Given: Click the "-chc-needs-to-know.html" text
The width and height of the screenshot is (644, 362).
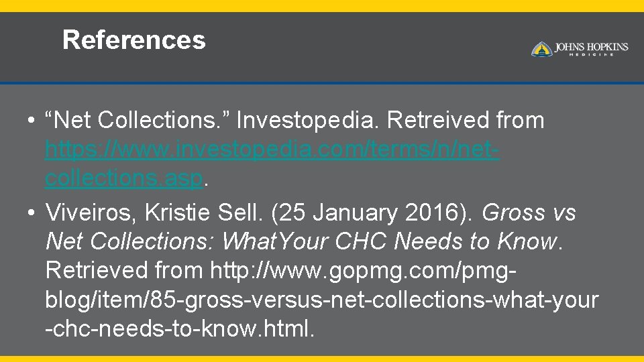Looking at the screenshot, I should (179, 329).
